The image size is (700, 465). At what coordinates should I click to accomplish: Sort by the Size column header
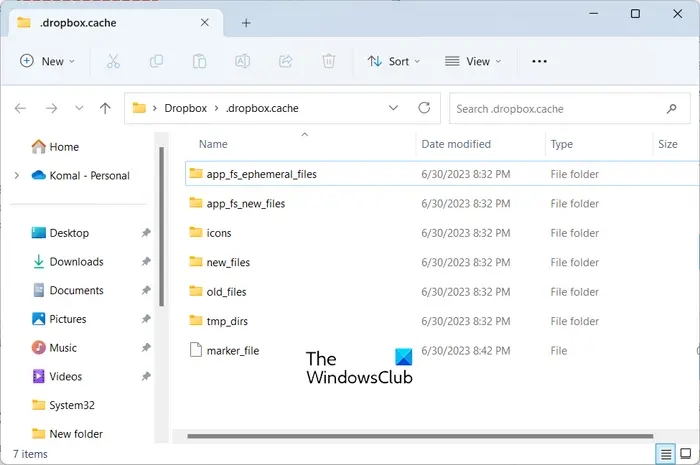pos(675,144)
